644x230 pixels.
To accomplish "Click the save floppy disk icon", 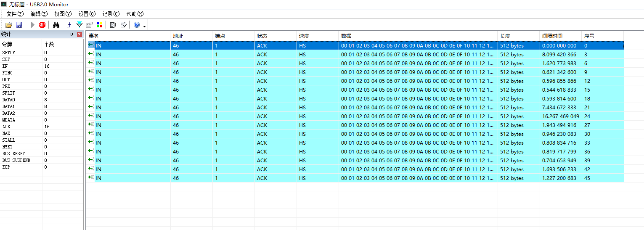I will [19, 25].
